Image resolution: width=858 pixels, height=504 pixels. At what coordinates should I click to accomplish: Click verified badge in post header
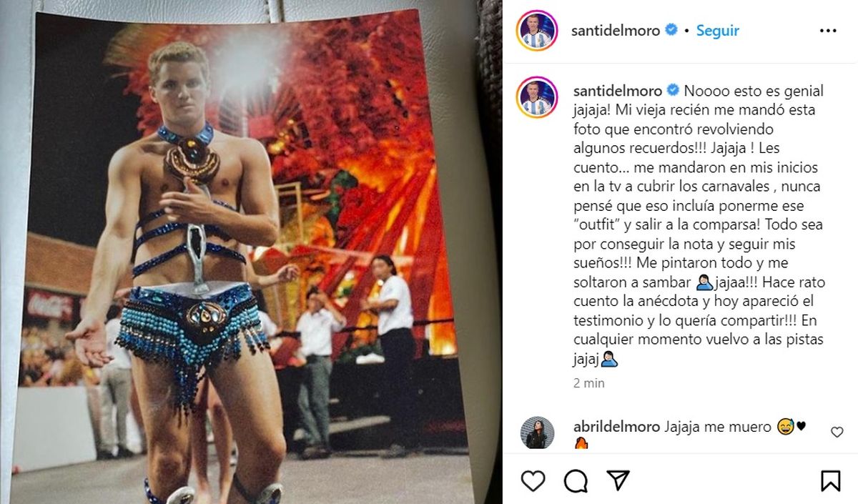tap(671, 31)
